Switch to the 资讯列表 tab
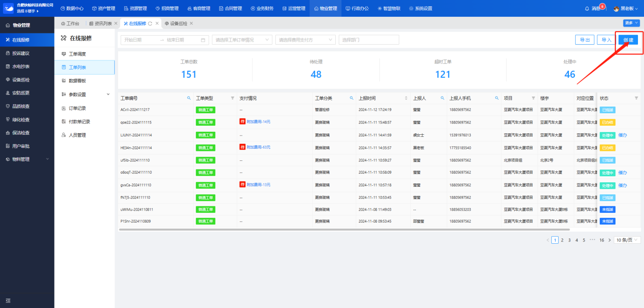 pos(100,24)
